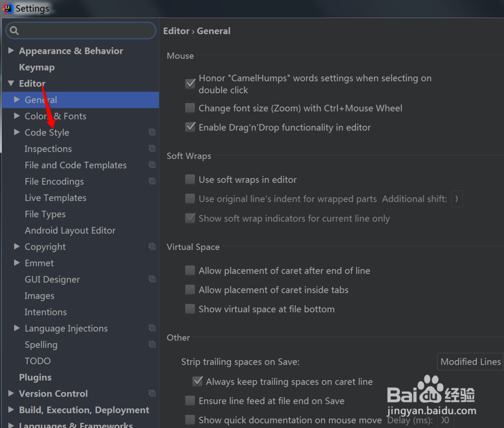
Task: Click the project-level icon beside Copyright
Action: [x=152, y=246]
